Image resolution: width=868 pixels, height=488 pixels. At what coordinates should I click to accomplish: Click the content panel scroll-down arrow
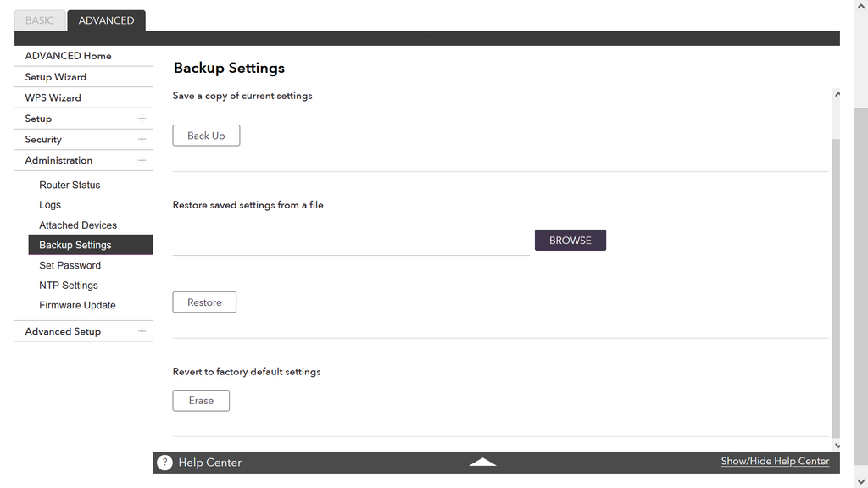pyautogui.click(x=837, y=445)
